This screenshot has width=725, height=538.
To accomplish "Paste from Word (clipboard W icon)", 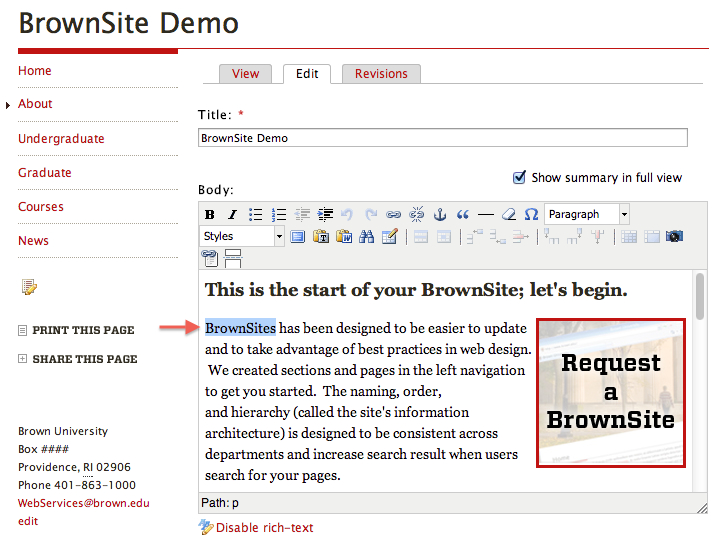I will (x=344, y=237).
